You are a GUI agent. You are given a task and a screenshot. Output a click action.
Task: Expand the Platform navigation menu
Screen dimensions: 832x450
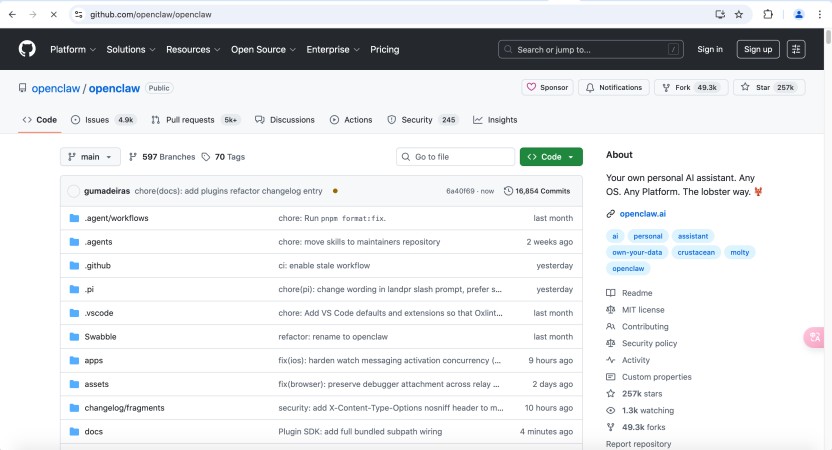(x=72, y=49)
